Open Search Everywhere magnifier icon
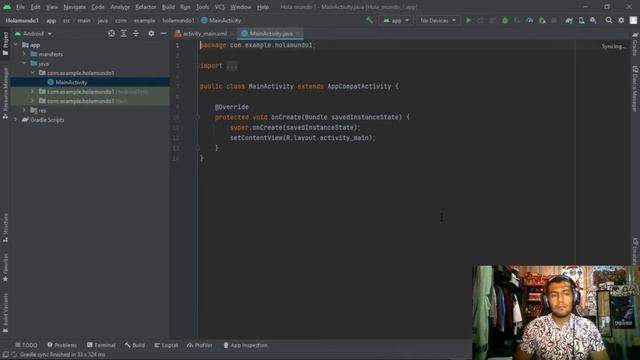 pyautogui.click(x=609, y=20)
